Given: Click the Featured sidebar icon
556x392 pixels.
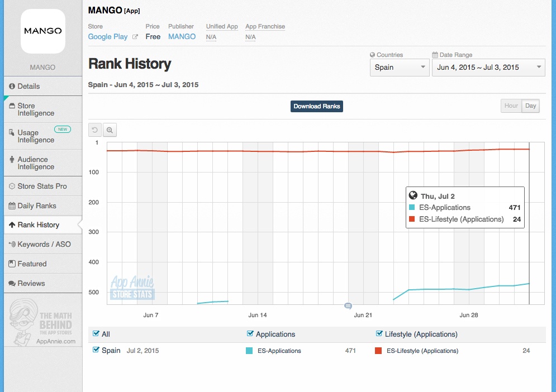Looking at the screenshot, I should point(12,264).
